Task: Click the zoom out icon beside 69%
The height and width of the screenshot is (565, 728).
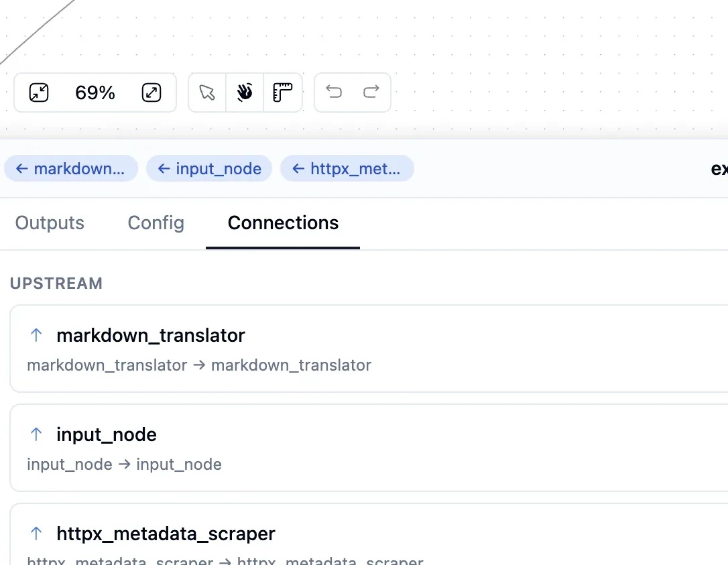Action: tap(39, 92)
